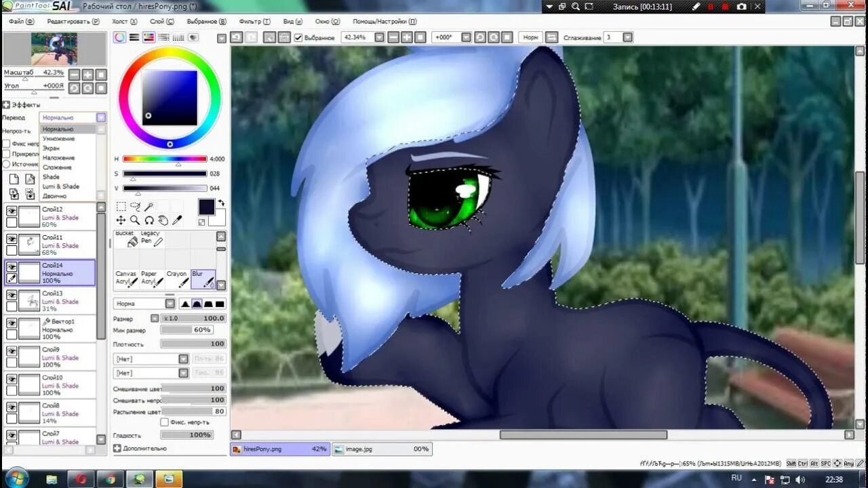Screen dimensions: 868x488
Task: Open the Редактировать menu
Action: [73, 22]
